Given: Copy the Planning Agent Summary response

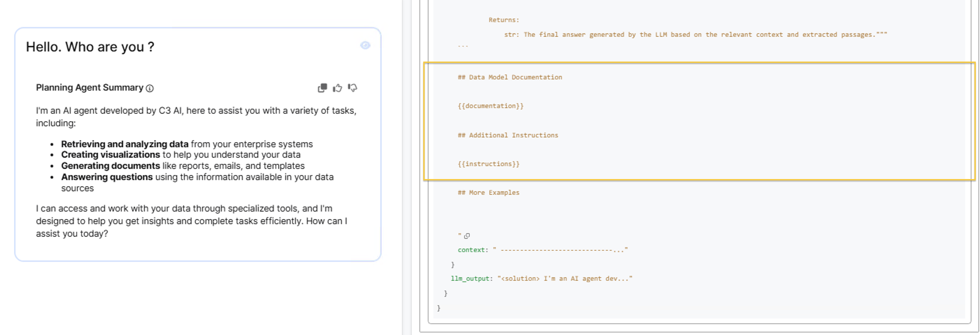Looking at the screenshot, I should tap(322, 88).
